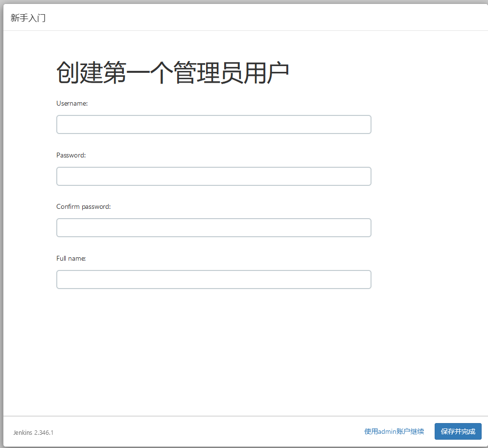Click the 保存并完成 button

tap(458, 431)
